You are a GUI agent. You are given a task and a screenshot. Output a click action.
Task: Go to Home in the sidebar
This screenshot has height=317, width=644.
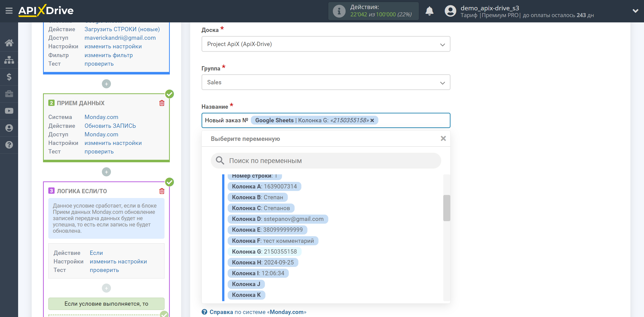[9, 43]
